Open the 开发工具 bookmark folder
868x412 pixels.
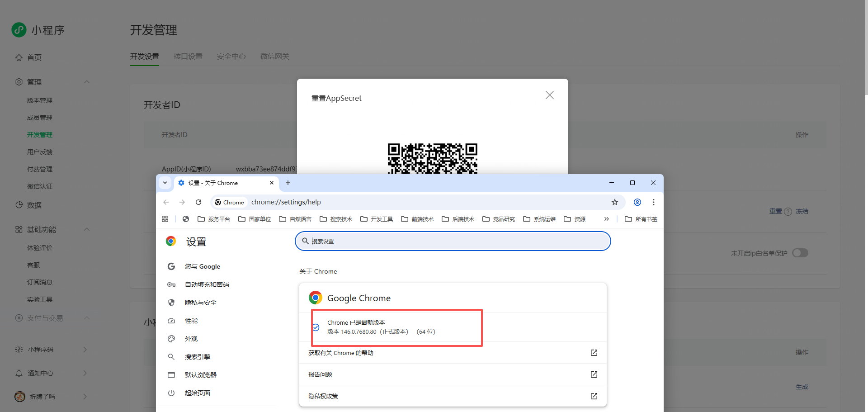(377, 219)
